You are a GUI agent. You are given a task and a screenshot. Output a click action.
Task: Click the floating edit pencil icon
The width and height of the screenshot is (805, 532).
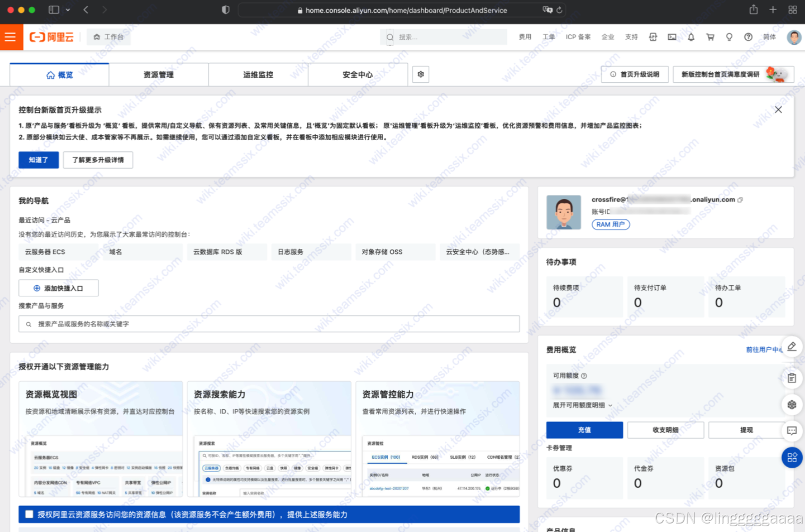click(792, 347)
